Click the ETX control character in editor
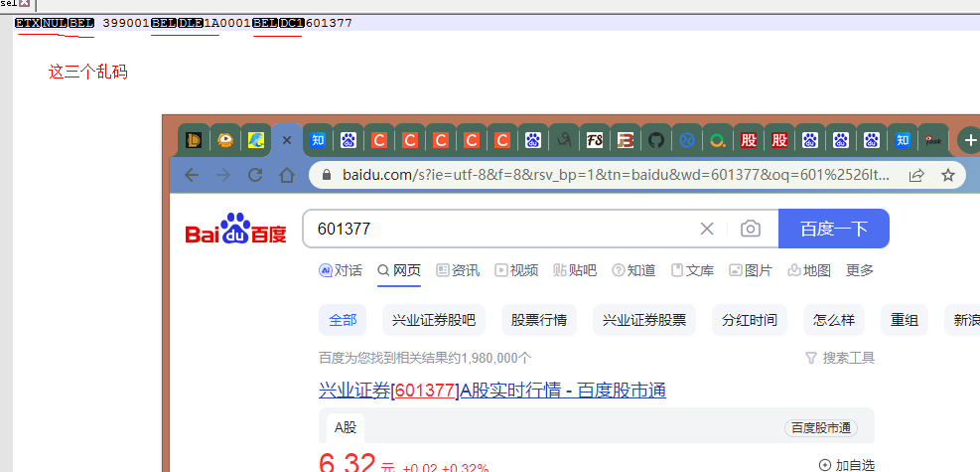This screenshot has height=472, width=980. [28, 23]
